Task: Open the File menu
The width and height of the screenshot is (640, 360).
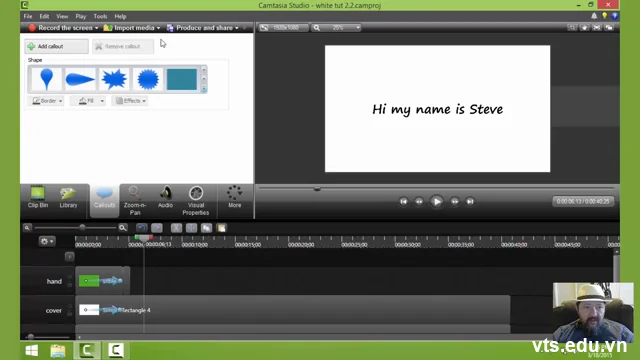Action: tap(28, 16)
